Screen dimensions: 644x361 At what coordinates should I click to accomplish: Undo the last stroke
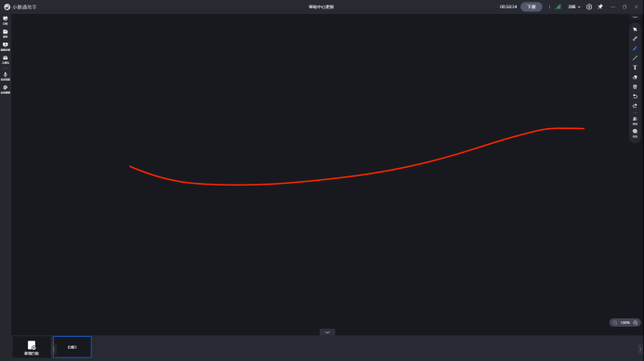[635, 96]
